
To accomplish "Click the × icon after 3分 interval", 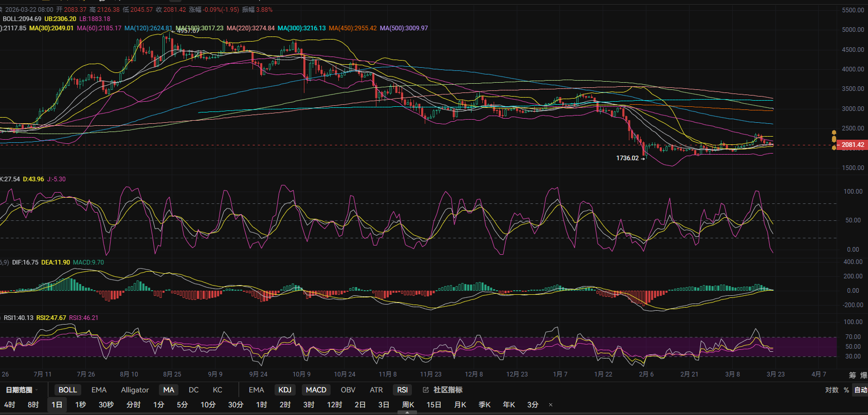I will (551, 405).
